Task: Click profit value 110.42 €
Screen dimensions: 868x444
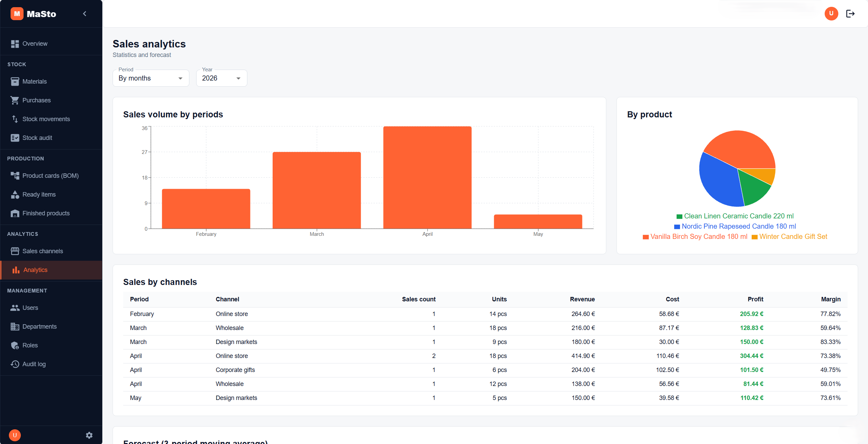Action: click(752, 398)
